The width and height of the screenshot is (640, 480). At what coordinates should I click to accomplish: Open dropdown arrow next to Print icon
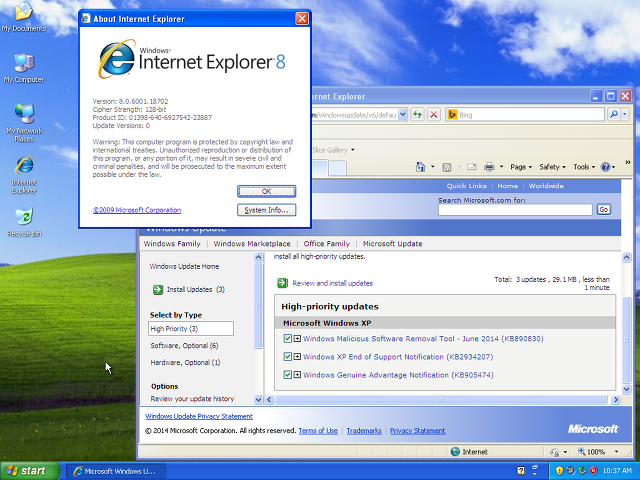pos(501,167)
